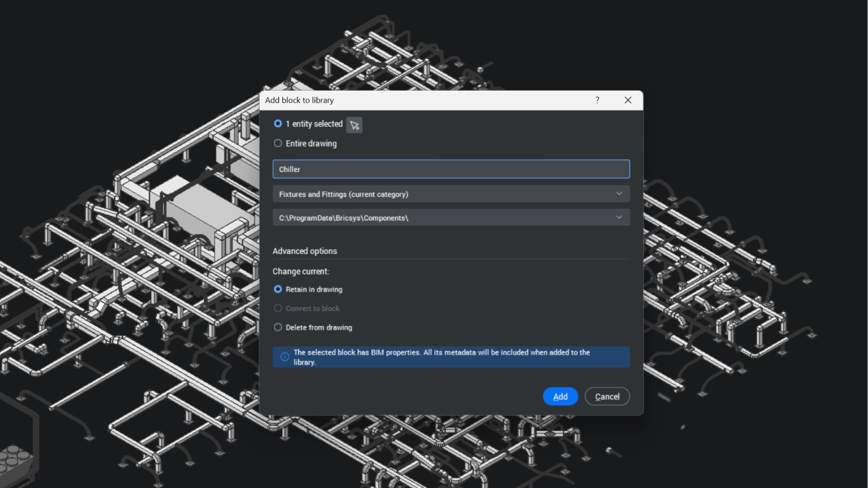Click the select entities cursor icon

click(354, 125)
